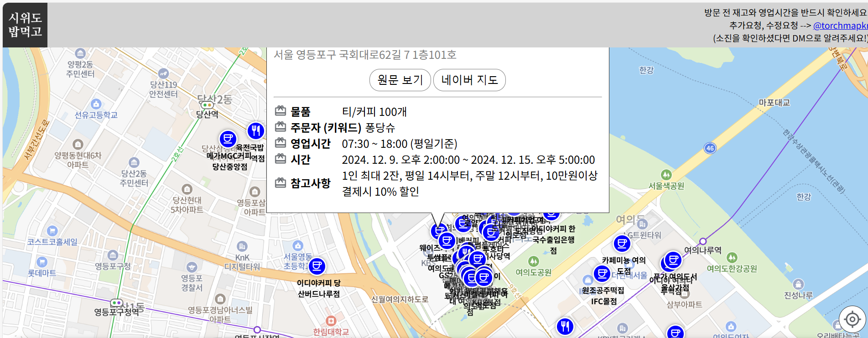The height and width of the screenshot is (338, 868).
Task: Open the 네이버 지도 button
Action: [x=469, y=80]
